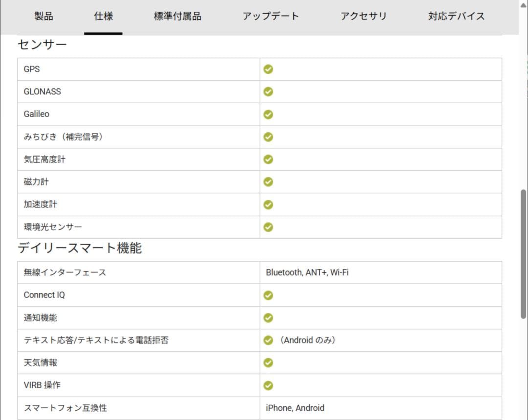
Task: Go to the アップデート tab
Action: [x=270, y=16]
